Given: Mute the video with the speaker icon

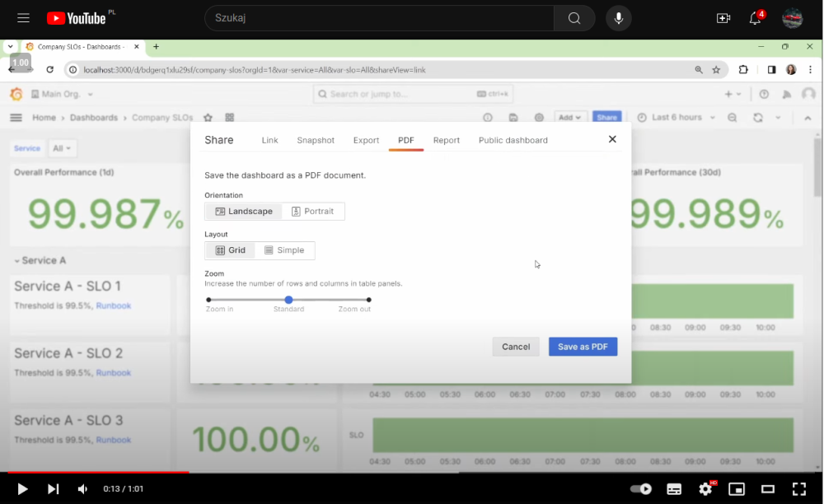Looking at the screenshot, I should click(x=82, y=489).
